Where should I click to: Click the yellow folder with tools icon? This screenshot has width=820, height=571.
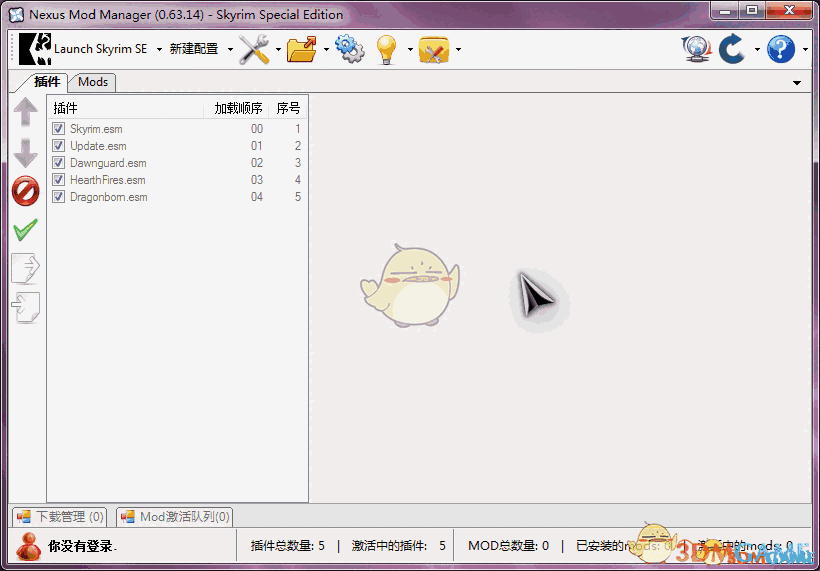(434, 50)
